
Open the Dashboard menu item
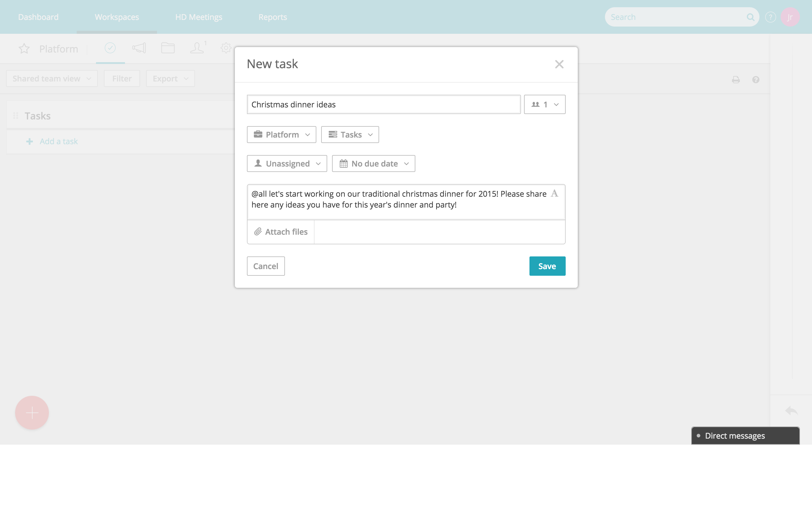click(38, 17)
